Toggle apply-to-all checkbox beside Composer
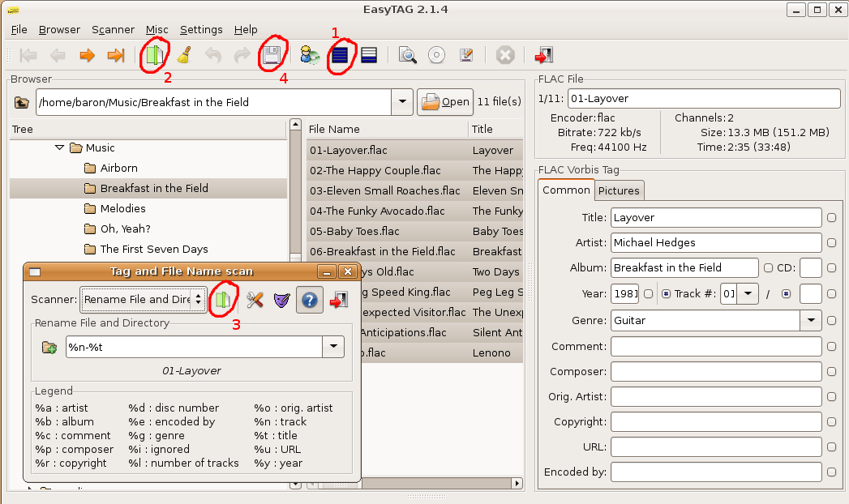This screenshot has width=849, height=504. click(x=832, y=371)
